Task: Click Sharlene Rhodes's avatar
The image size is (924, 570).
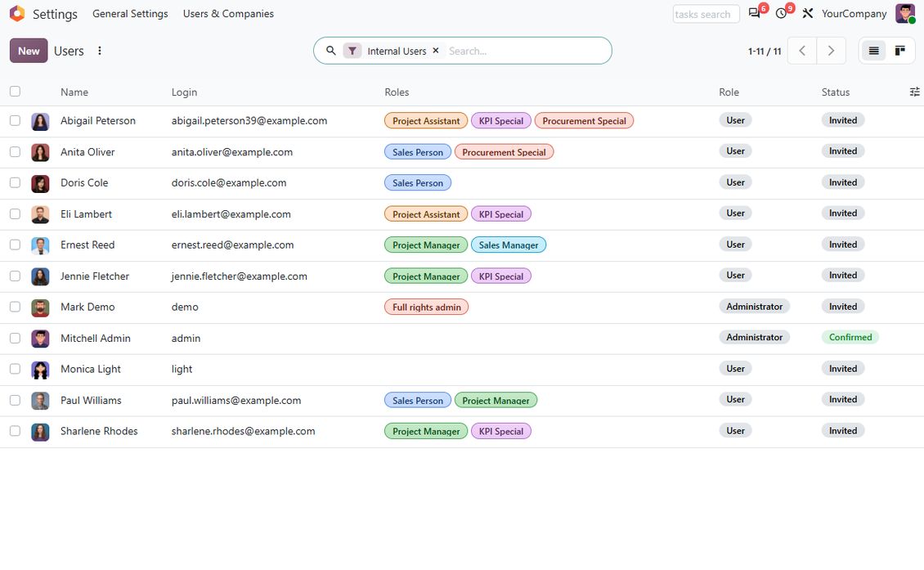Action: pos(40,432)
